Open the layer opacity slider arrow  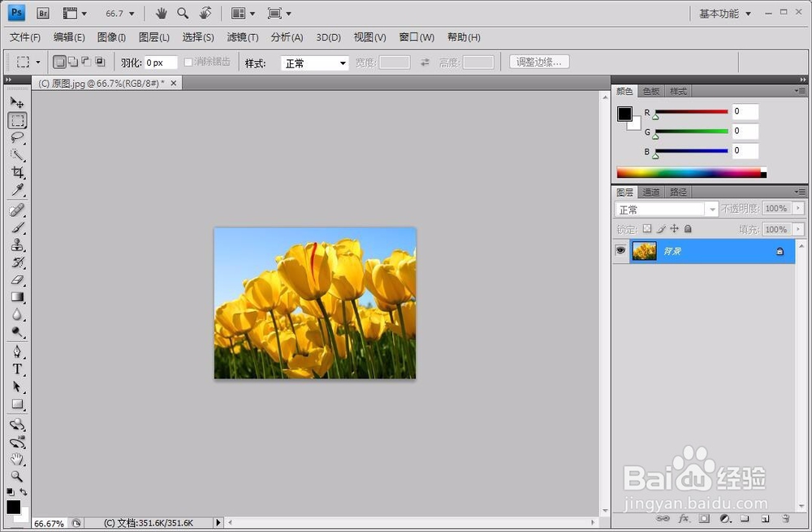[798, 208]
